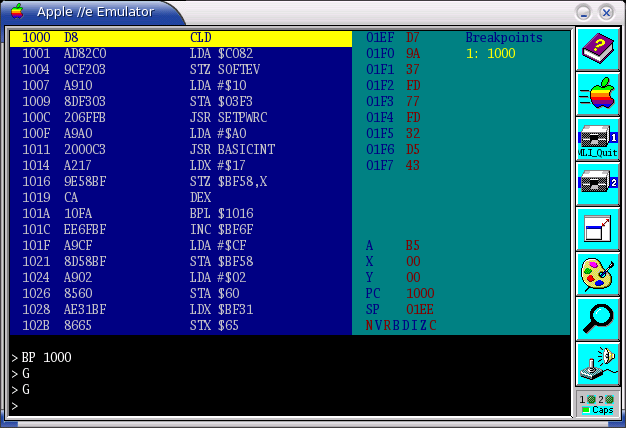Select disk drive 1 icon
626x428 pixels.
click(598, 139)
